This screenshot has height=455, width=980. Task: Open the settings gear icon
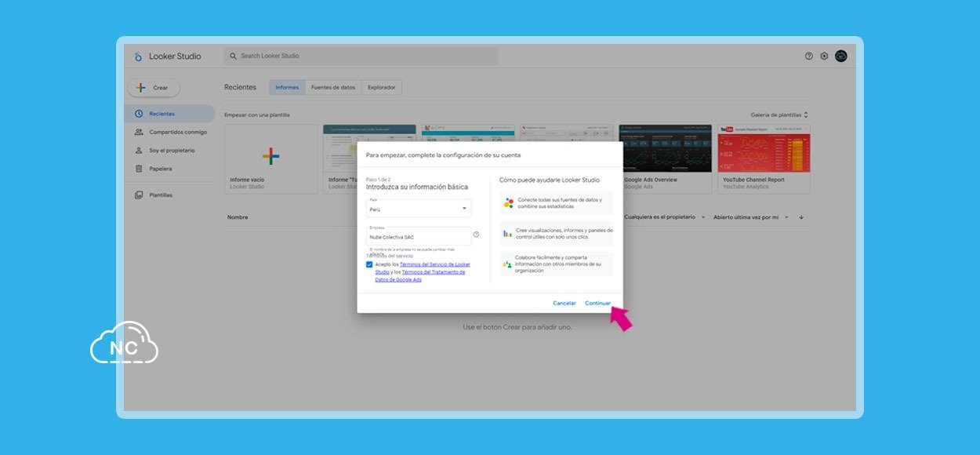click(x=824, y=56)
